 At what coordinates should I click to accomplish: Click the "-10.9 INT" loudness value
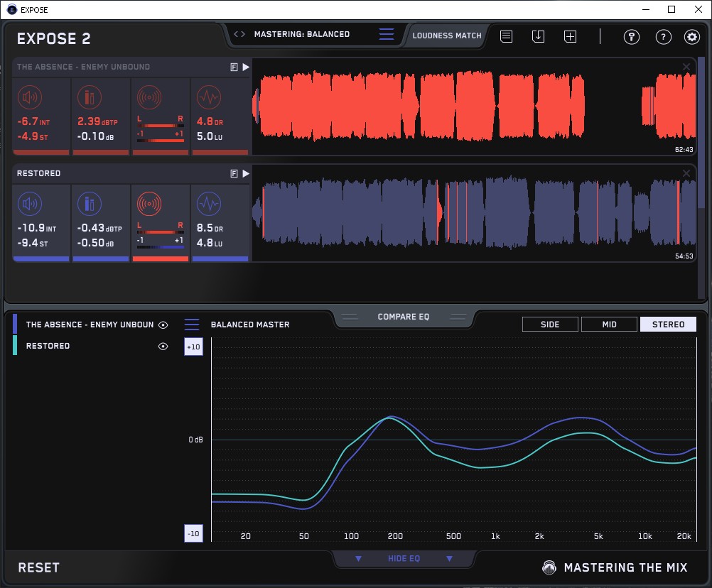(x=36, y=228)
